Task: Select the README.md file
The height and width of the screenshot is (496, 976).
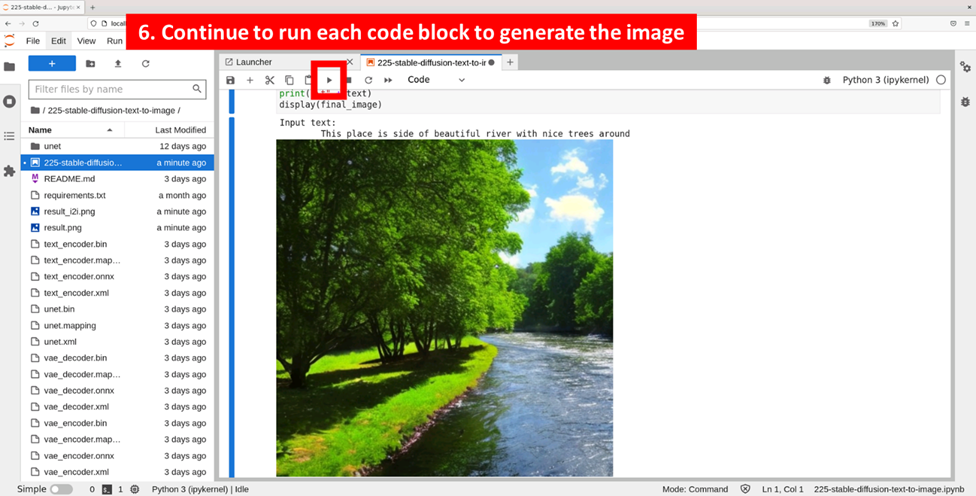Action: tap(118, 179)
